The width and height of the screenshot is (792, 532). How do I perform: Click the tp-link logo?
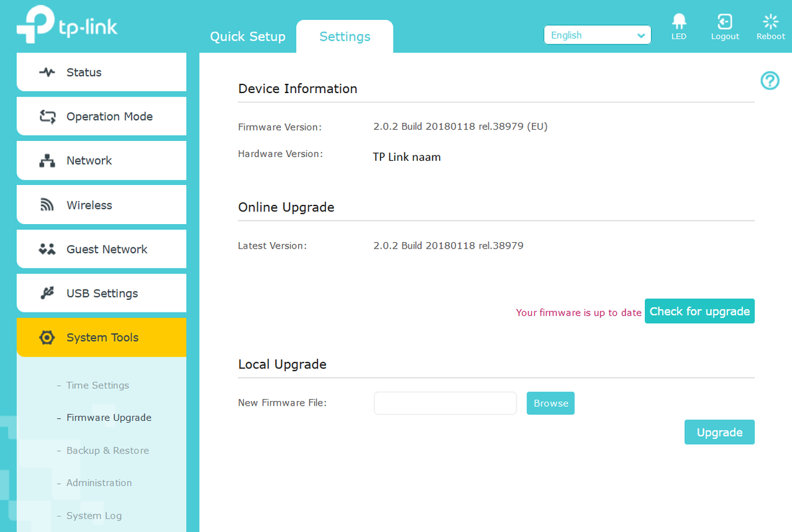67,24
